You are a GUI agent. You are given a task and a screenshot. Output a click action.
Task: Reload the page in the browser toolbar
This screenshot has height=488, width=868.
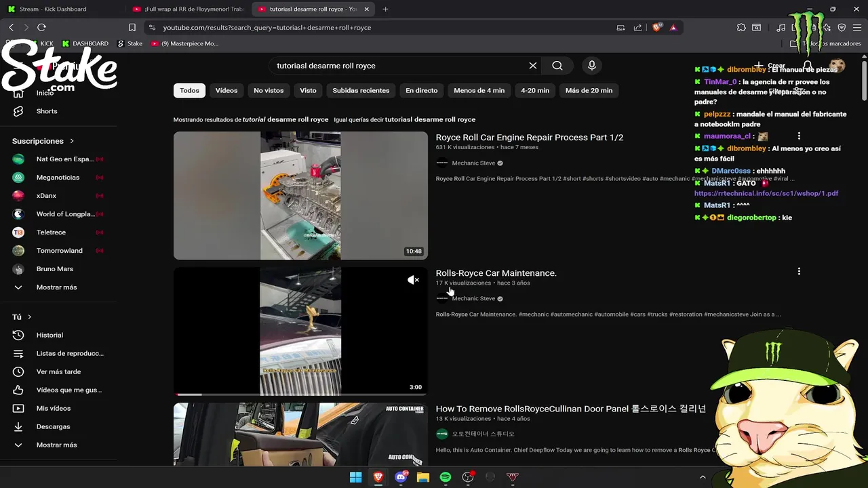pyautogui.click(x=41, y=27)
